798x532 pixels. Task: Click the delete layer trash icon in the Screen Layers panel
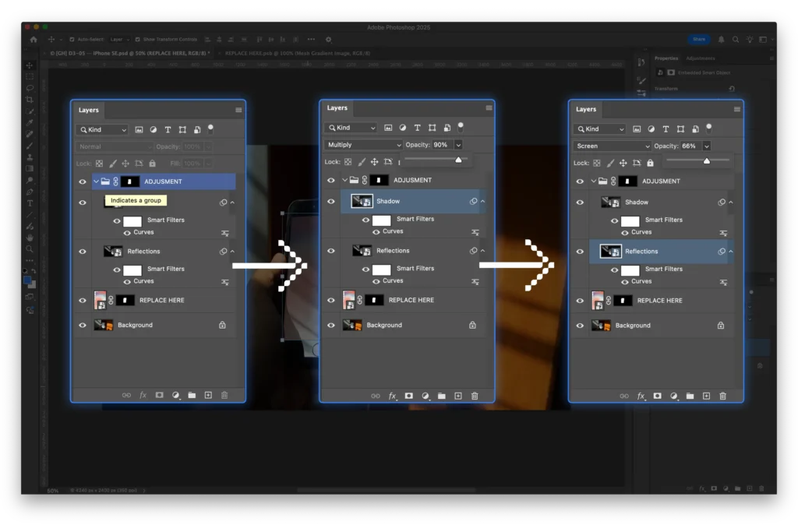click(x=722, y=396)
